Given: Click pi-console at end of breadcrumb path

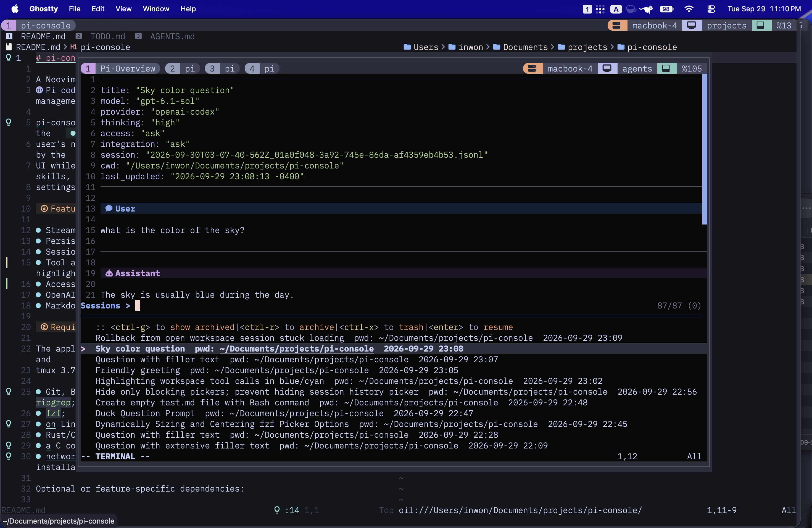Looking at the screenshot, I should pos(652,47).
